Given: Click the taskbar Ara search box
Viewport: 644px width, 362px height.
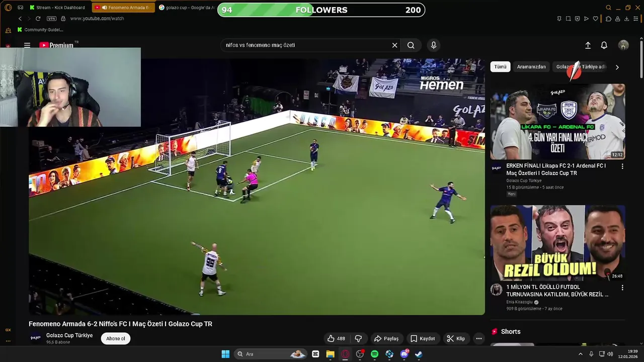Looking at the screenshot, I should pos(271,354).
